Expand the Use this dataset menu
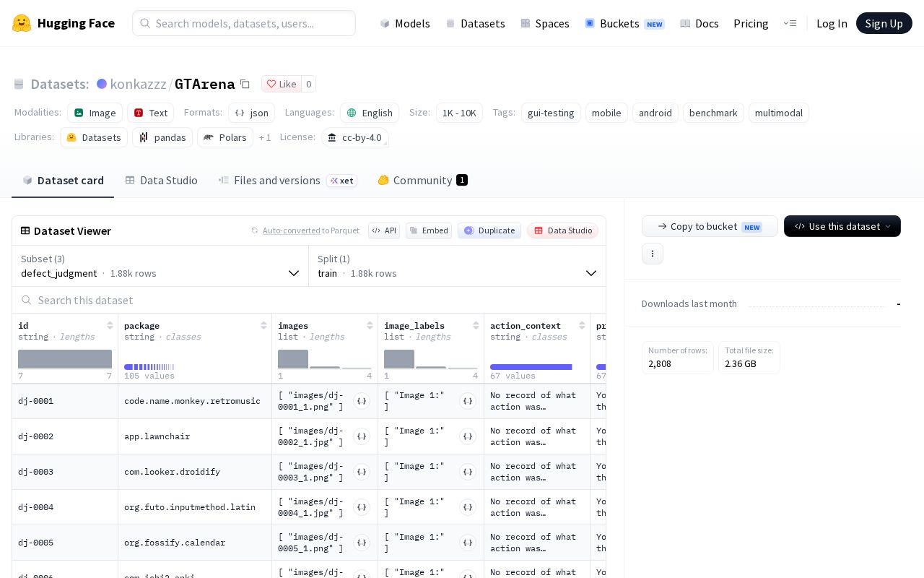Viewport: 924px width, 578px height. pos(842,226)
